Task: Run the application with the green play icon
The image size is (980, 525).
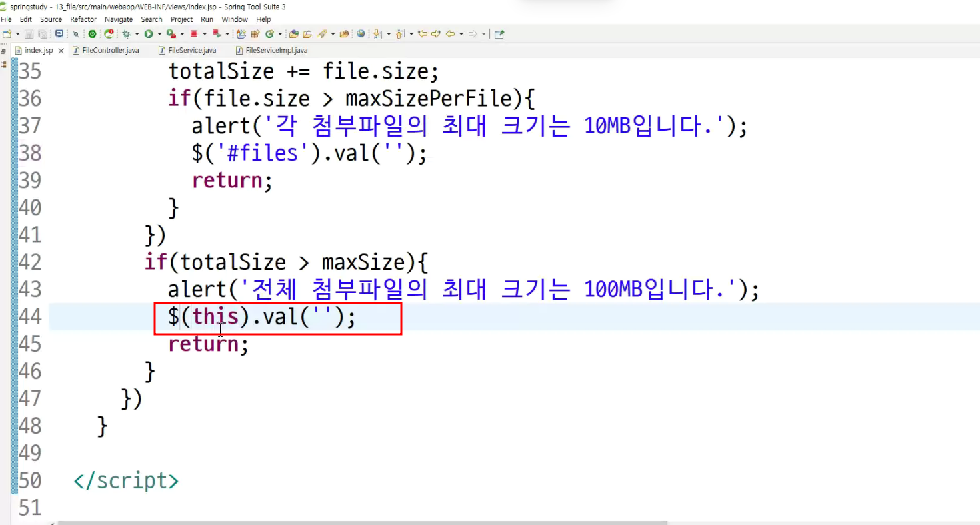Action: (149, 33)
